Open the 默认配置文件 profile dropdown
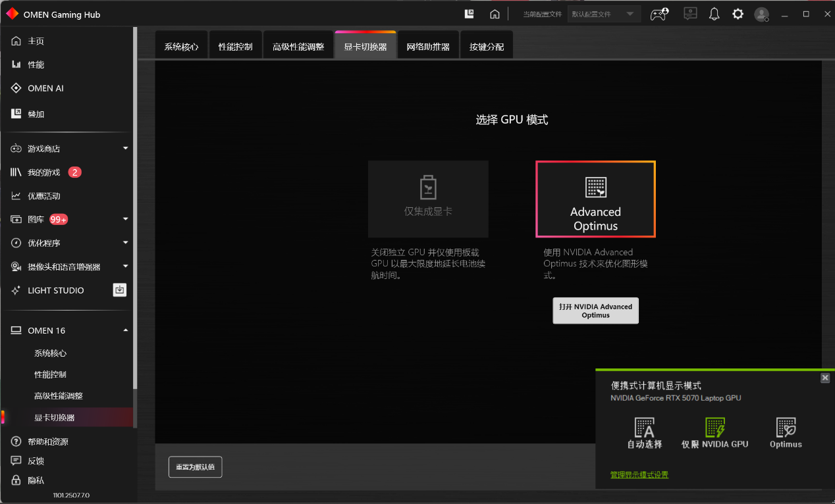835x504 pixels. coord(603,13)
